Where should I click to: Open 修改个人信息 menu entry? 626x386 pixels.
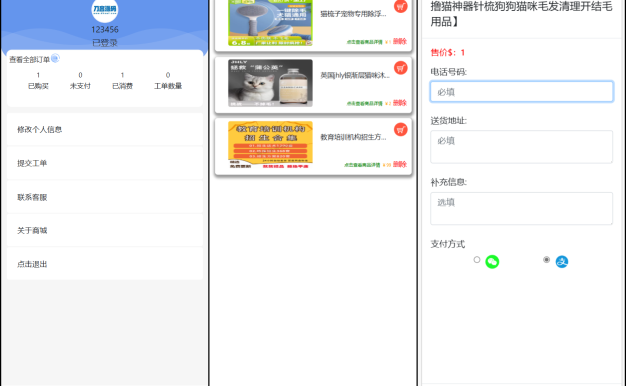coord(105,129)
